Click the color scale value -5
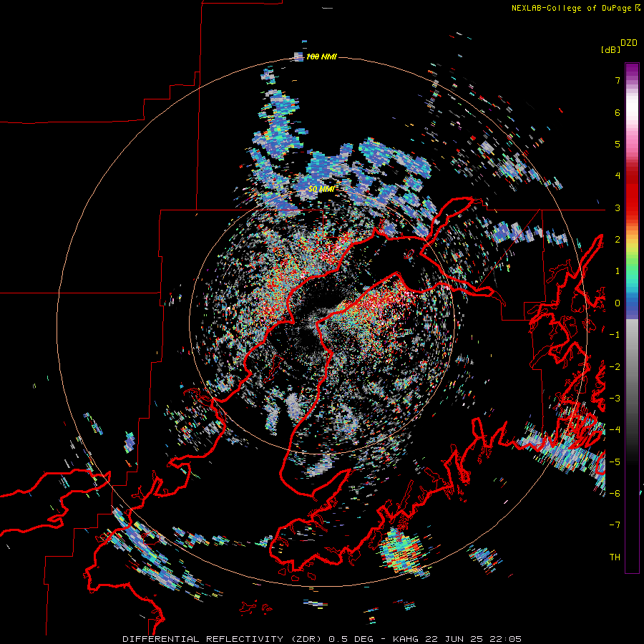The image size is (644, 644). [x=615, y=462]
